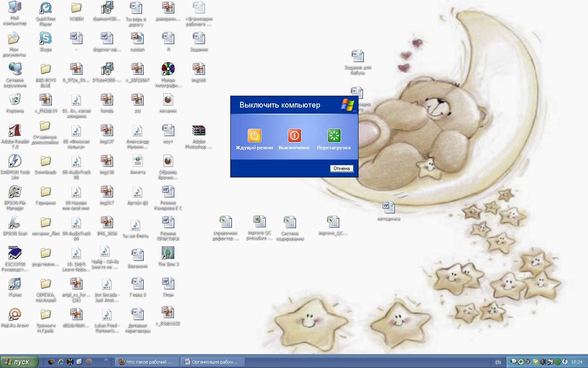The image size is (588, 368).
Task: Select the справочник дефектов Excel file
Action: 225,228
